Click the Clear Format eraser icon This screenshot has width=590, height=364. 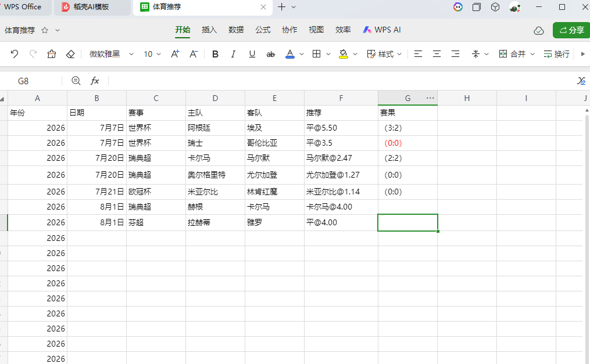[70, 54]
